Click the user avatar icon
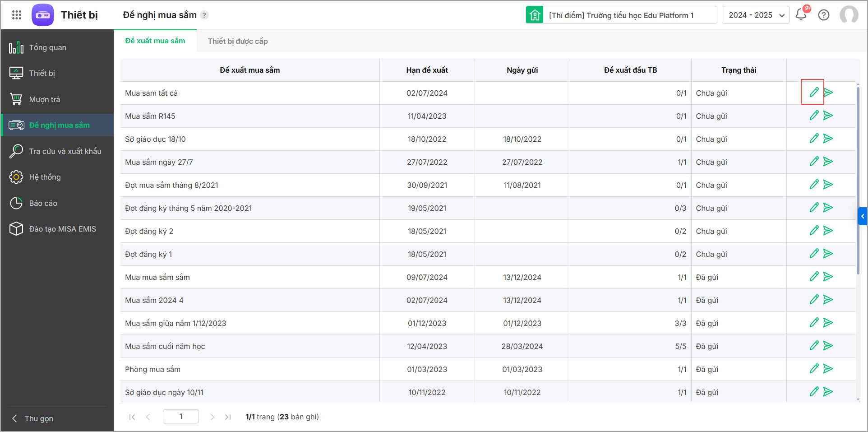This screenshot has width=868, height=432. (x=849, y=15)
